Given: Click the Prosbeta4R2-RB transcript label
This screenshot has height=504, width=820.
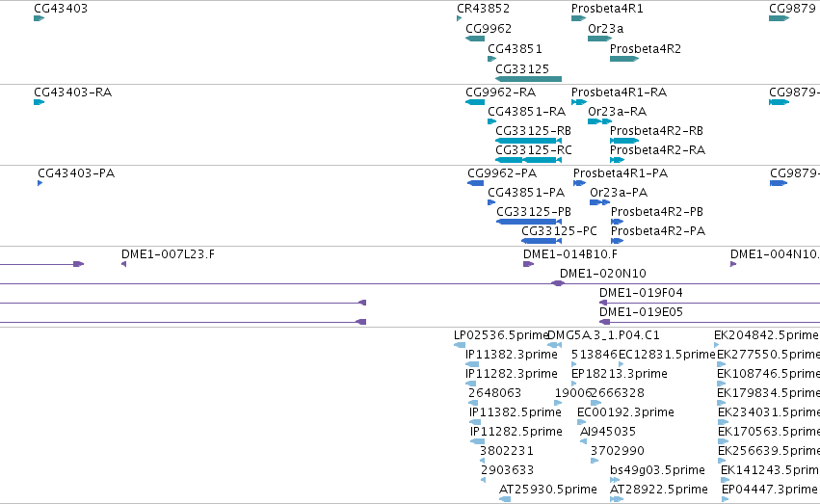Looking at the screenshot, I should (x=656, y=131).
